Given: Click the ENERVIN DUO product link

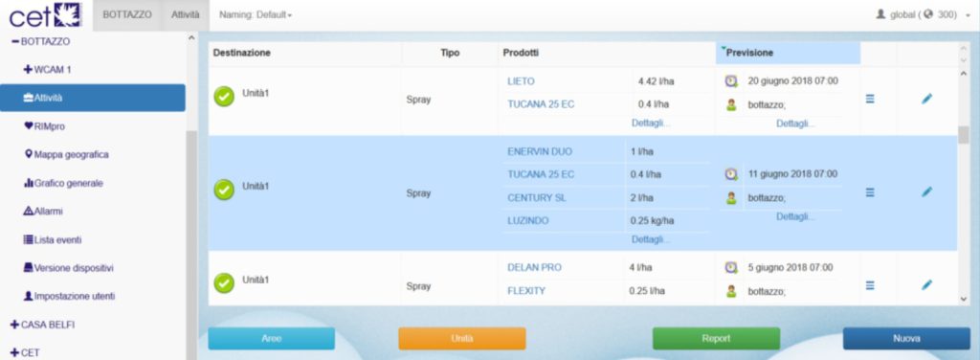Looking at the screenshot, I should [540, 152].
